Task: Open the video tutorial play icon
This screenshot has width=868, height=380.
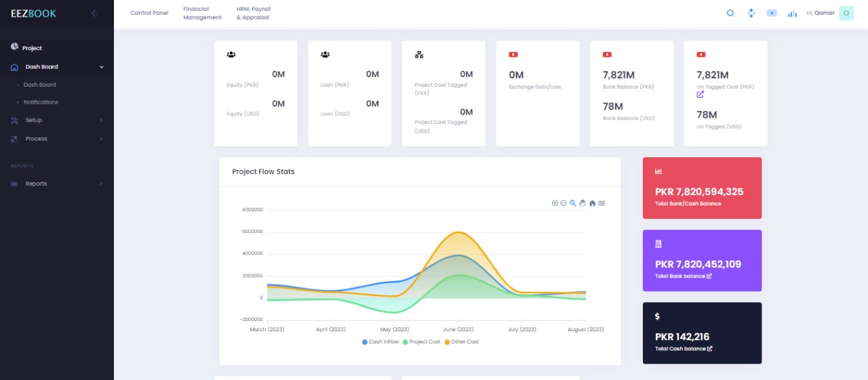Action: click(x=772, y=13)
